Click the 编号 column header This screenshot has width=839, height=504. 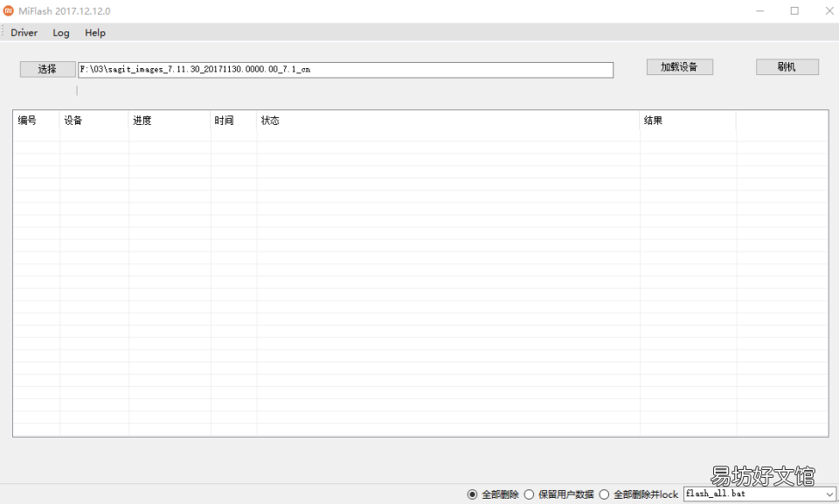37,121
